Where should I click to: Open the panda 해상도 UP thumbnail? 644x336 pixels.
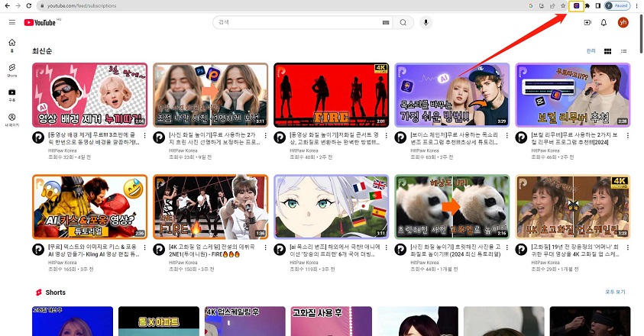coord(451,207)
